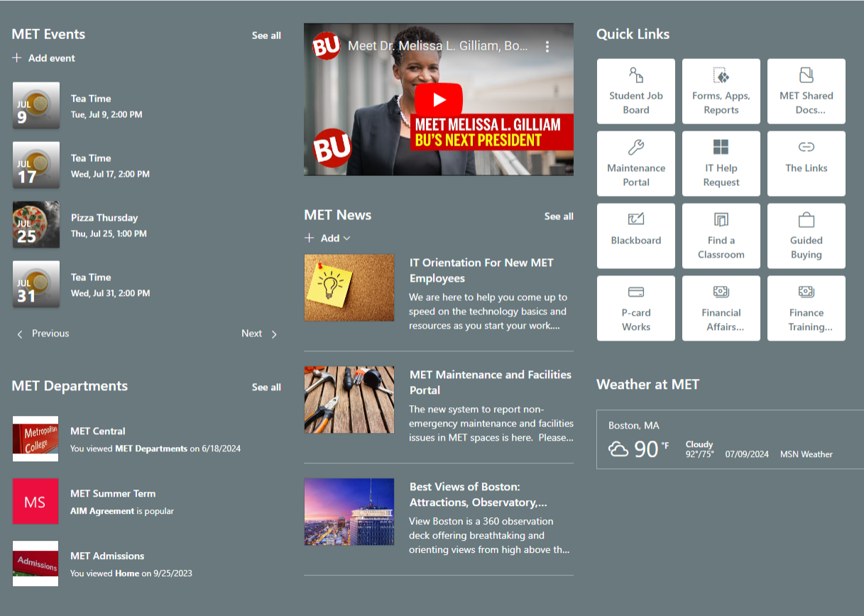Screen dimensions: 864x616
Task: Open The Links chain icon
Action: (x=806, y=148)
